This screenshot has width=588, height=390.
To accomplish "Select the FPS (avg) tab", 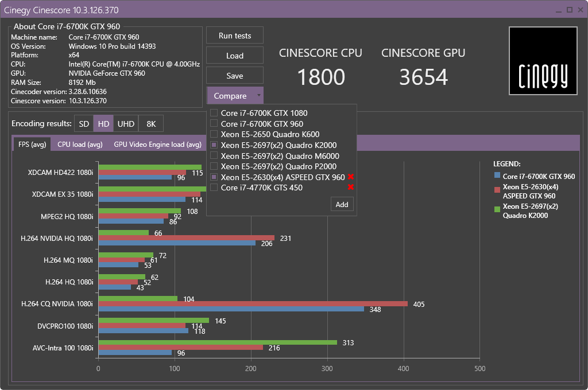I will 32,144.
